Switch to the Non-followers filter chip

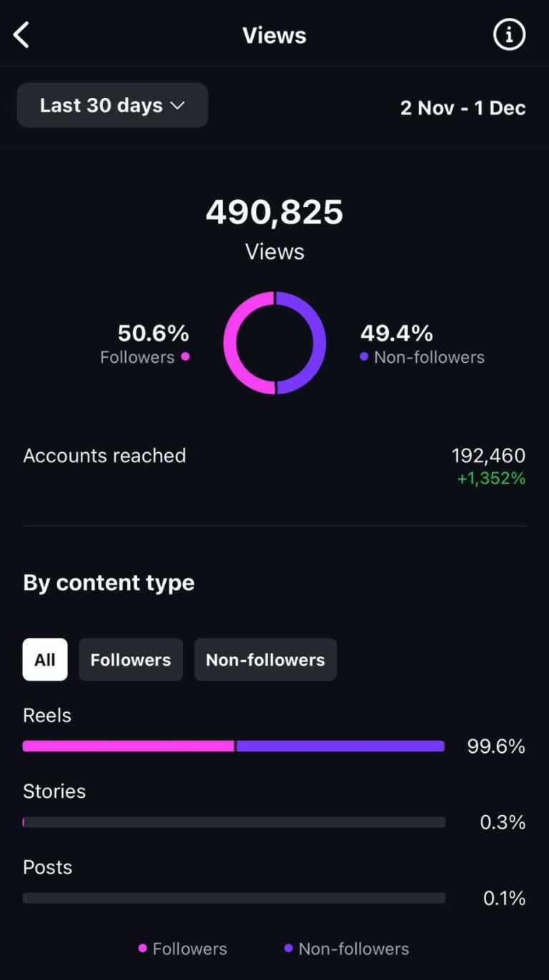pyautogui.click(x=265, y=659)
